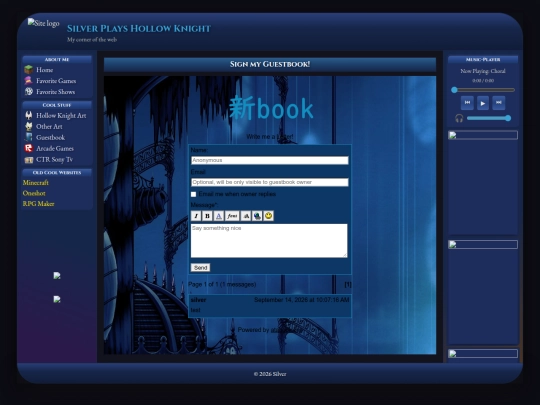This screenshot has width=540, height=405.
Task: Open the Guestbook navigation link
Action: coord(51,137)
